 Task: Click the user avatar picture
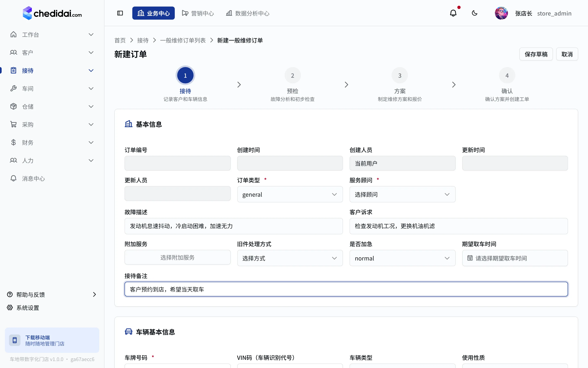501,13
